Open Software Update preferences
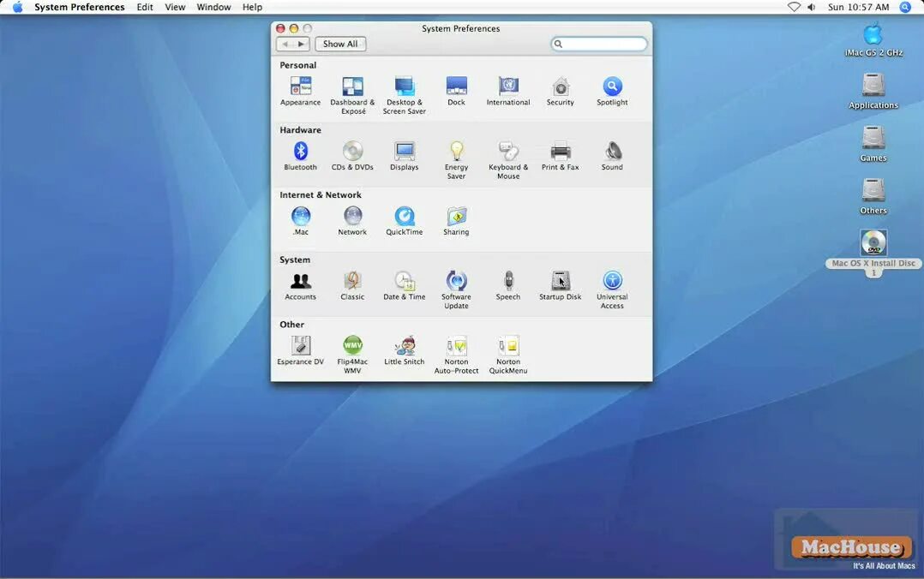Viewport: 924px width, 579px height. (x=456, y=289)
